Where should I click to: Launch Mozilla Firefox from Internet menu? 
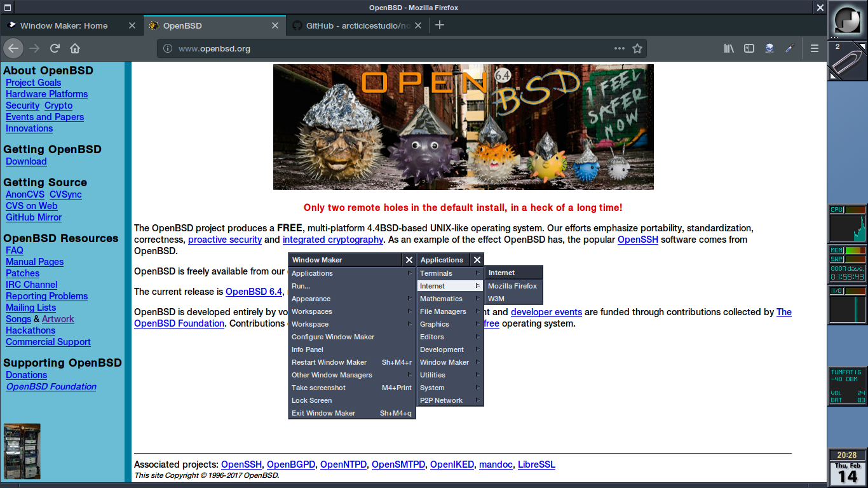click(x=513, y=286)
